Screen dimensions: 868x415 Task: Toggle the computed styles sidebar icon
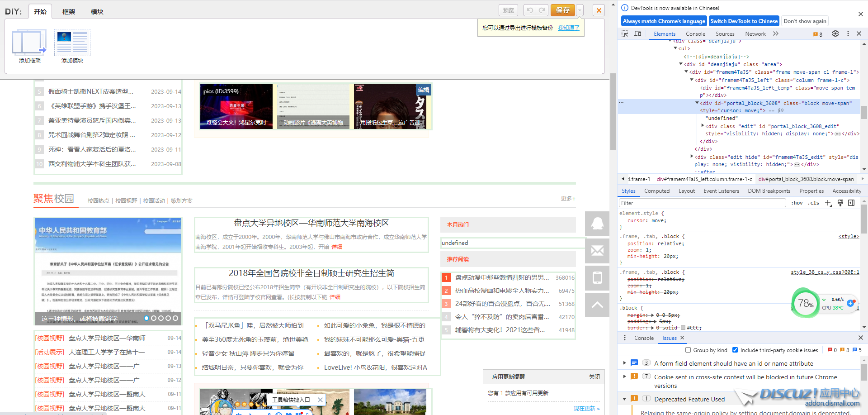tap(851, 203)
